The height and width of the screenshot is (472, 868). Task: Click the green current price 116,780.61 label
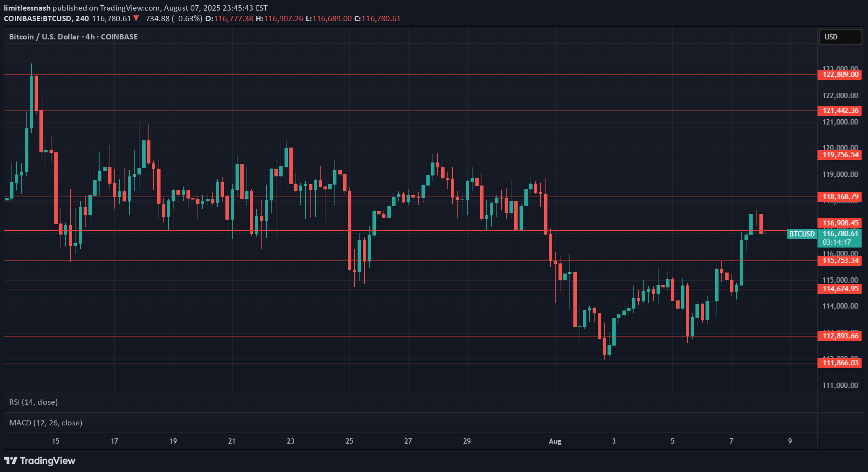(840, 234)
